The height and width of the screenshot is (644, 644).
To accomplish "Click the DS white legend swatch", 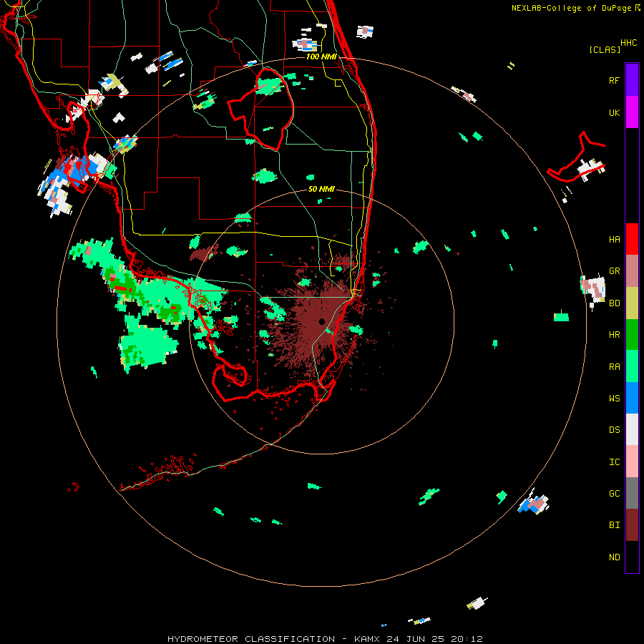I will pyautogui.click(x=632, y=429).
